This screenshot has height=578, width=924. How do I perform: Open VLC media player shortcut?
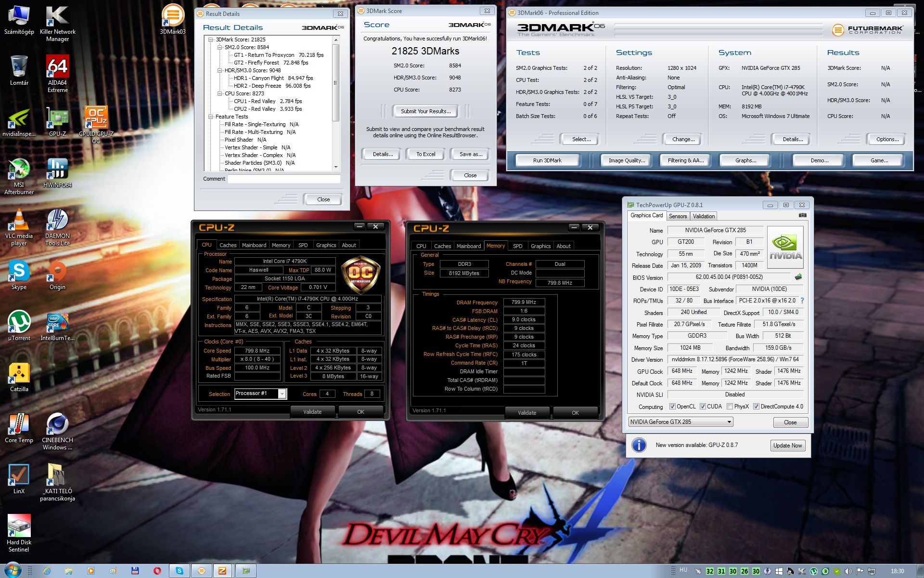tap(19, 227)
